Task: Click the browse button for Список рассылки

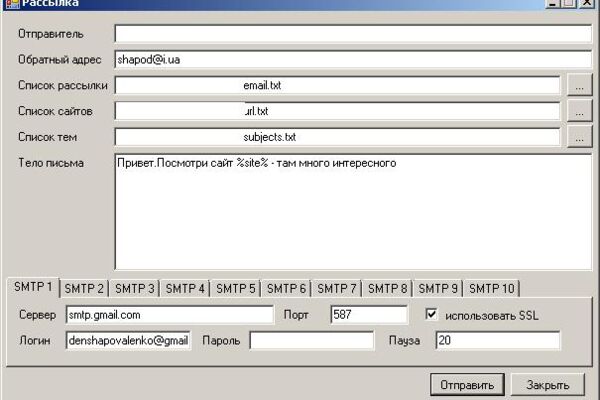Action: click(579, 85)
